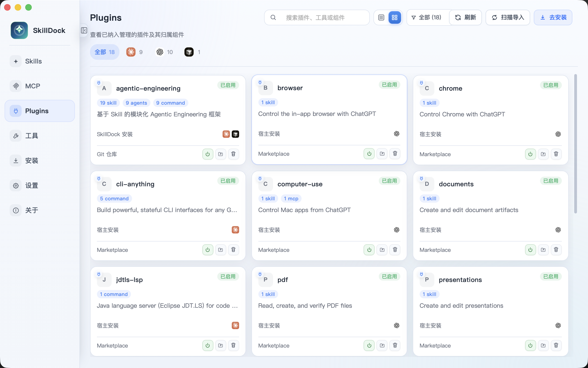Image resolution: width=588 pixels, height=368 pixels.
Task: Click the 19 skill tag on agentic-engineering
Action: pos(108,103)
